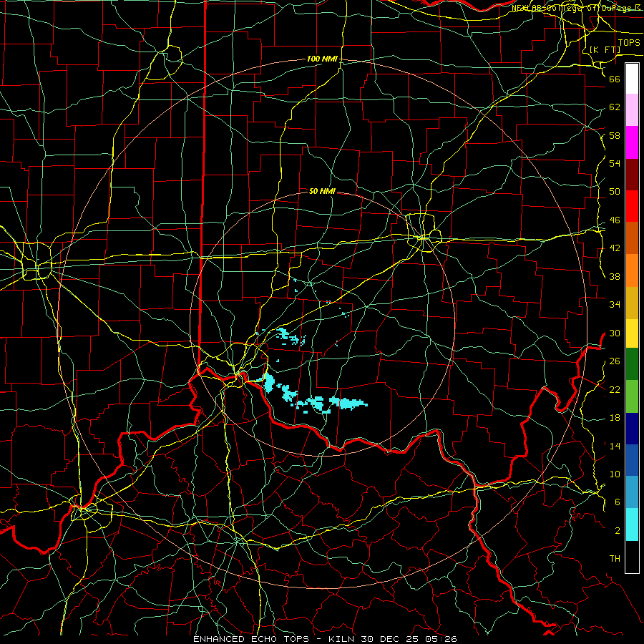This screenshot has height=644, width=644.
Task: Click the "ENHANCED ECHO TOPS - KILN" caption
Action: (275, 639)
